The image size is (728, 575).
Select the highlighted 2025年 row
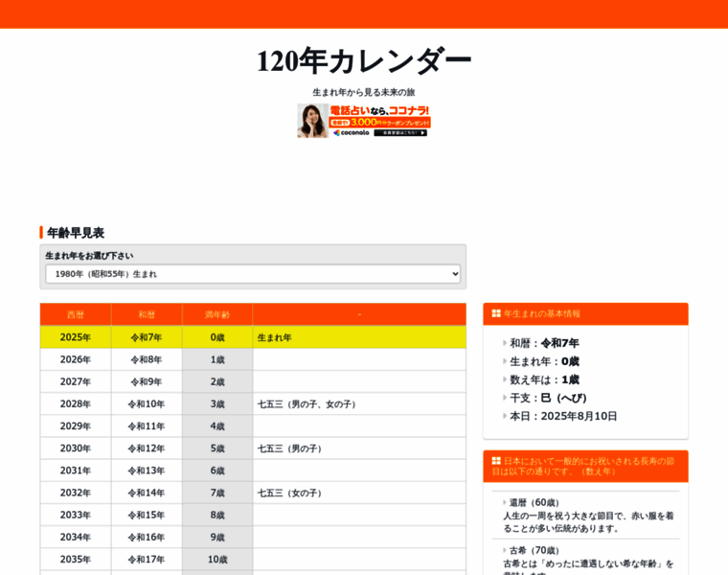point(253,337)
